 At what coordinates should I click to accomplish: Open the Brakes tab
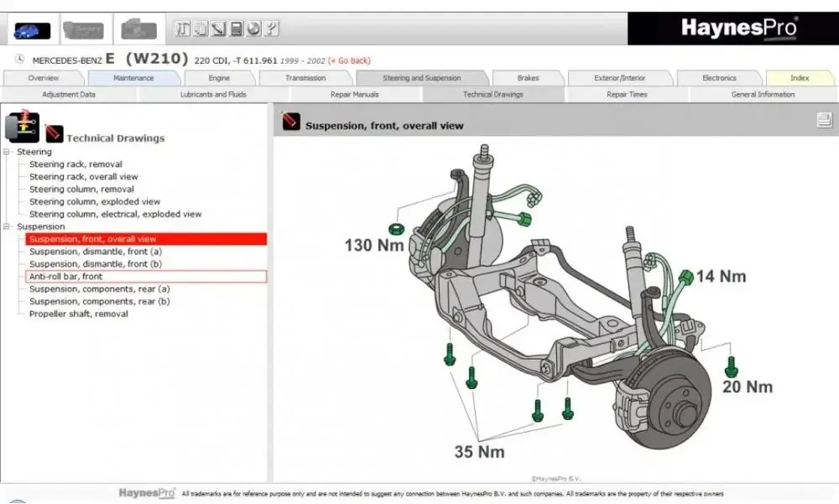(x=528, y=78)
